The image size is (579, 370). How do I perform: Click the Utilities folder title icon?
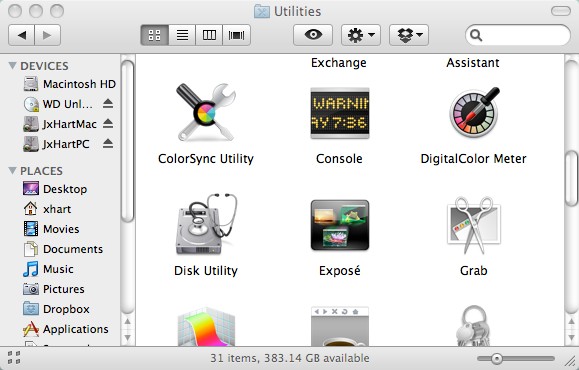262,11
